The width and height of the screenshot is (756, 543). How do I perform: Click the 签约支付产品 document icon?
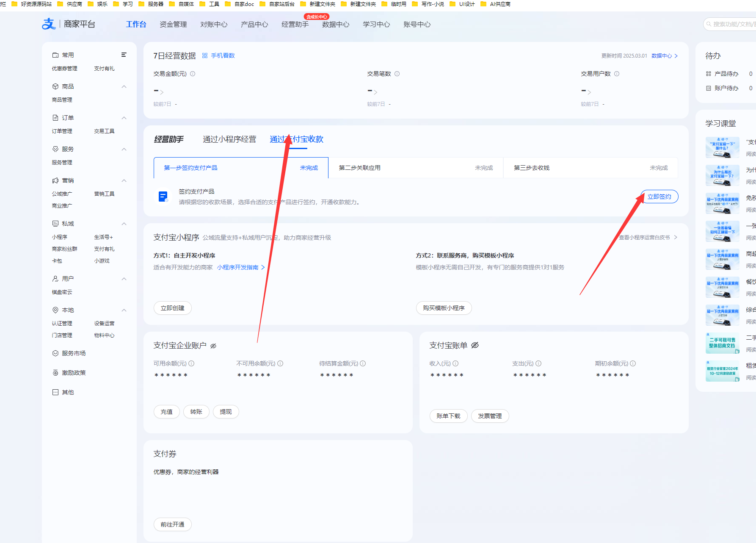[x=163, y=197]
